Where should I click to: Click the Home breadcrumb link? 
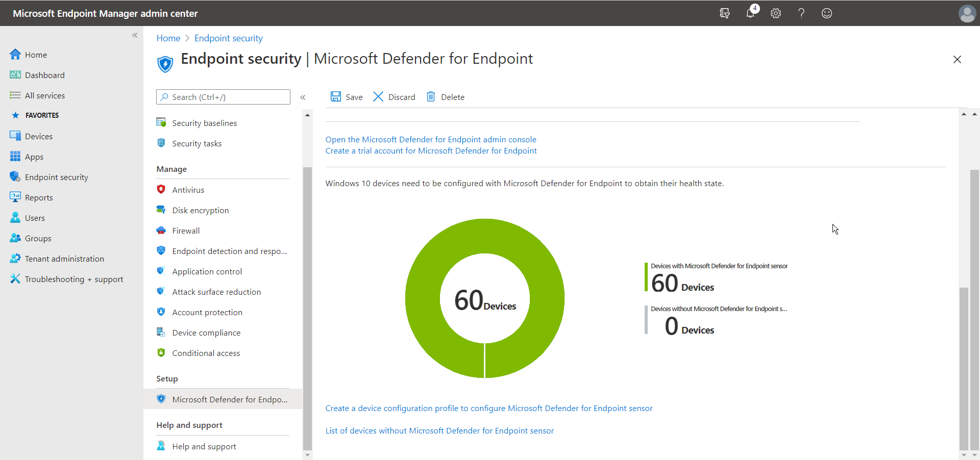[168, 38]
